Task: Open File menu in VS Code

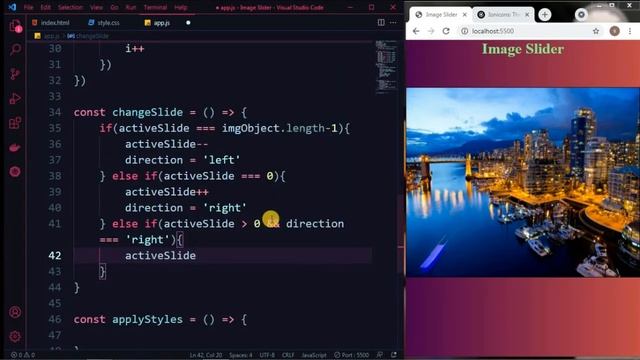Action: 29,7
